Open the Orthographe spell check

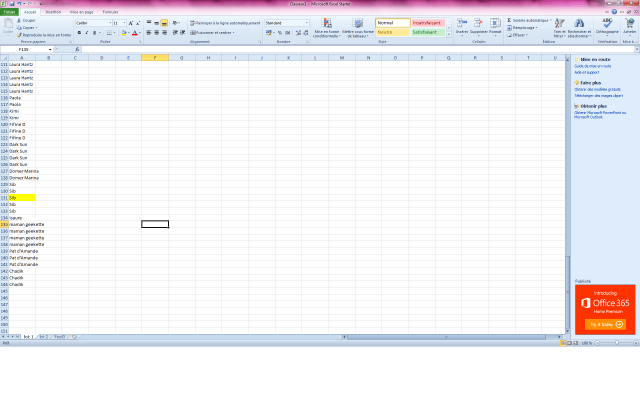(x=607, y=26)
